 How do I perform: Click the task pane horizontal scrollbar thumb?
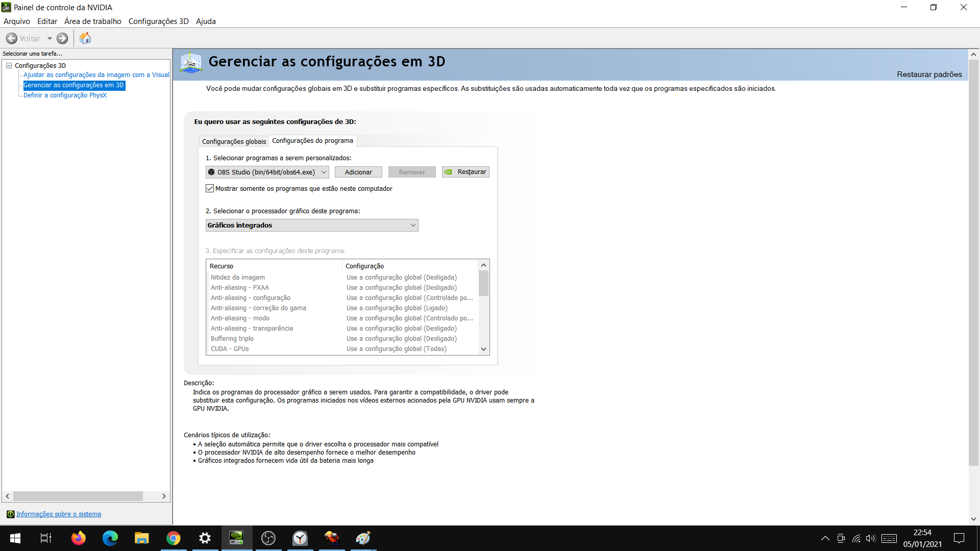tap(78, 496)
